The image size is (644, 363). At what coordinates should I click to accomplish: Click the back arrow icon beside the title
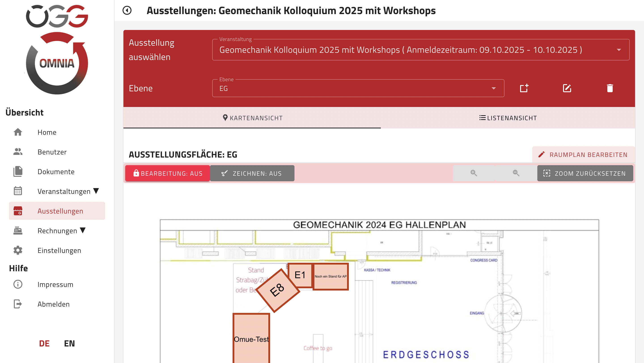click(x=127, y=11)
